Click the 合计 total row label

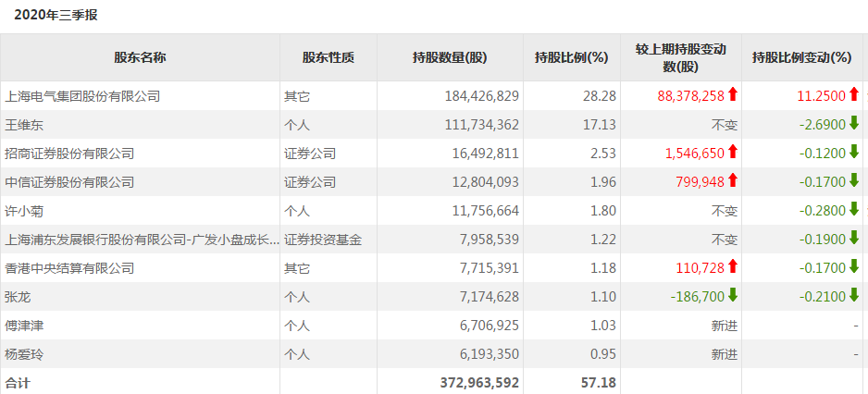tap(18, 383)
